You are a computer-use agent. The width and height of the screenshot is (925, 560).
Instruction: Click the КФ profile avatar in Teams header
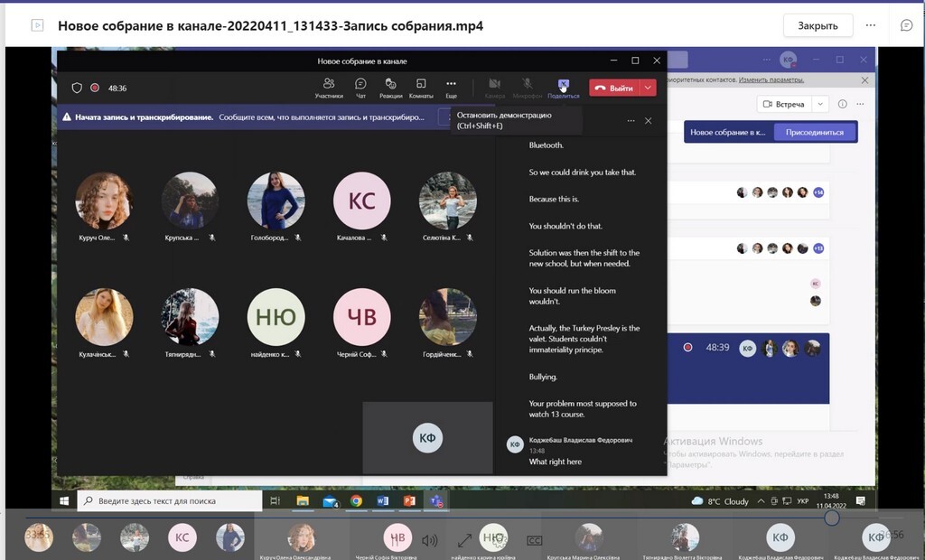(x=788, y=60)
